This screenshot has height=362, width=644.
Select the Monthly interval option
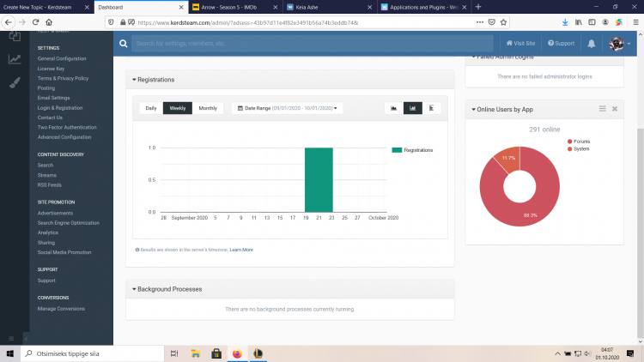pyautogui.click(x=208, y=108)
